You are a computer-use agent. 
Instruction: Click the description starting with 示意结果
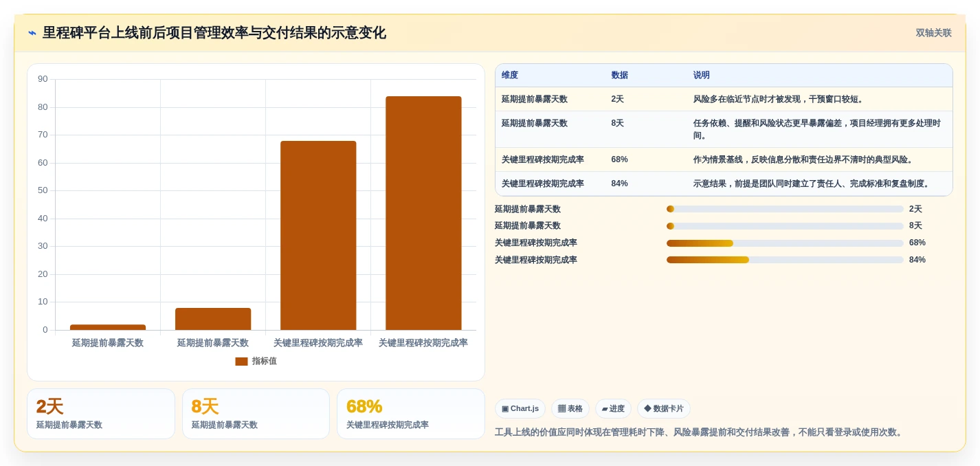click(x=813, y=184)
